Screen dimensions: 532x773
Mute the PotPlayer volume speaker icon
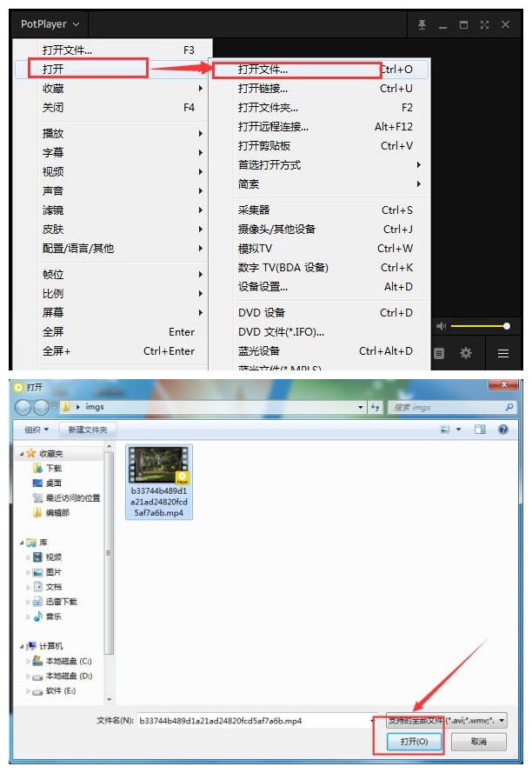442,326
